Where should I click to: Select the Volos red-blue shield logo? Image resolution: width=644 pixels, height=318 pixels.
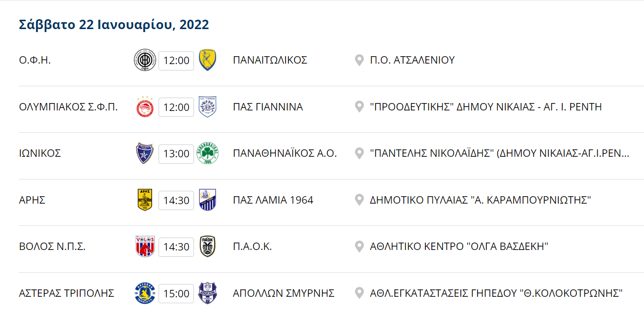pyautogui.click(x=145, y=247)
